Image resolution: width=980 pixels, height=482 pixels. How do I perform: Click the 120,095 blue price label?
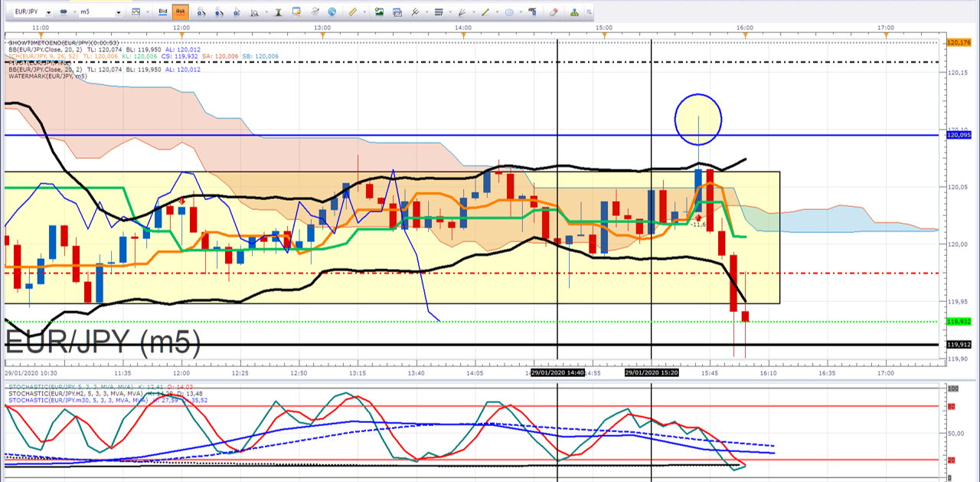(x=959, y=135)
